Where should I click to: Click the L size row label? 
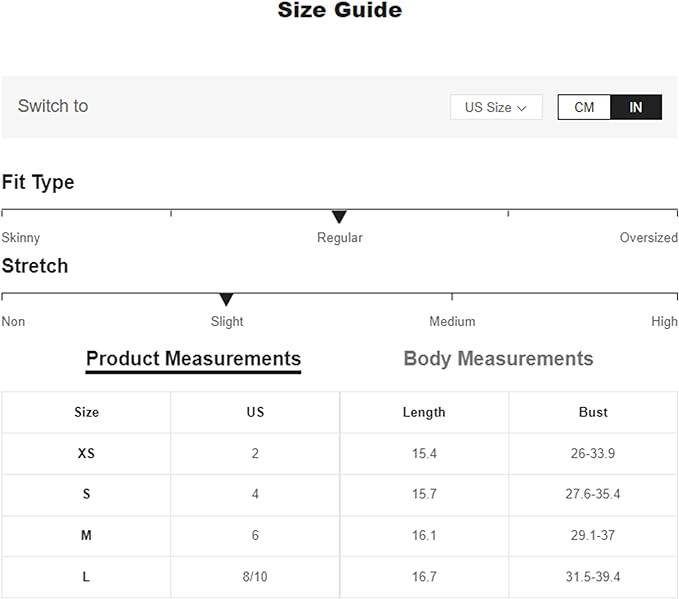click(x=87, y=577)
